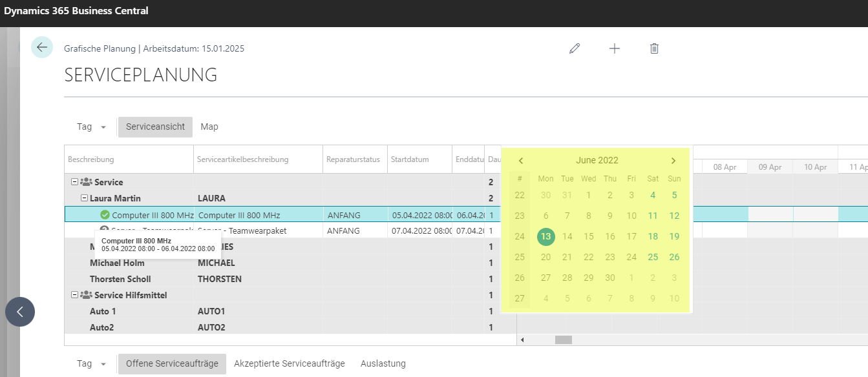Open the lower Tag dropdown

click(91, 363)
